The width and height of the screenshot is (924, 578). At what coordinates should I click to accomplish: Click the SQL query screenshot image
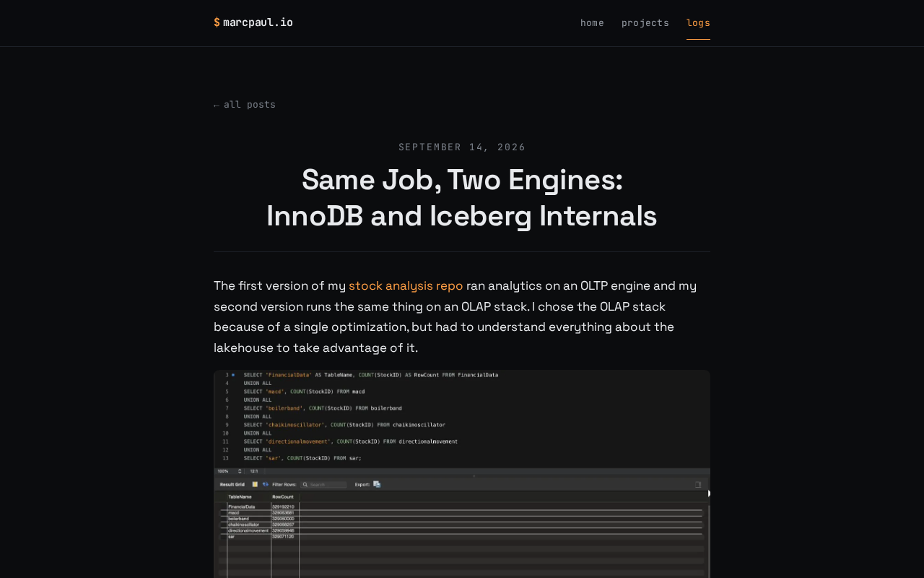[x=462, y=474]
